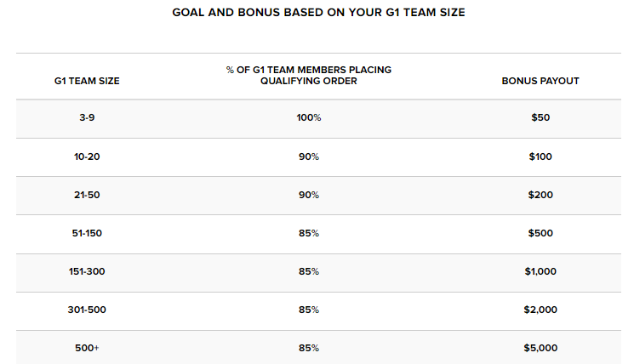634x364 pixels.
Task: Click the 100% qualifying order cell
Action: coord(309,117)
